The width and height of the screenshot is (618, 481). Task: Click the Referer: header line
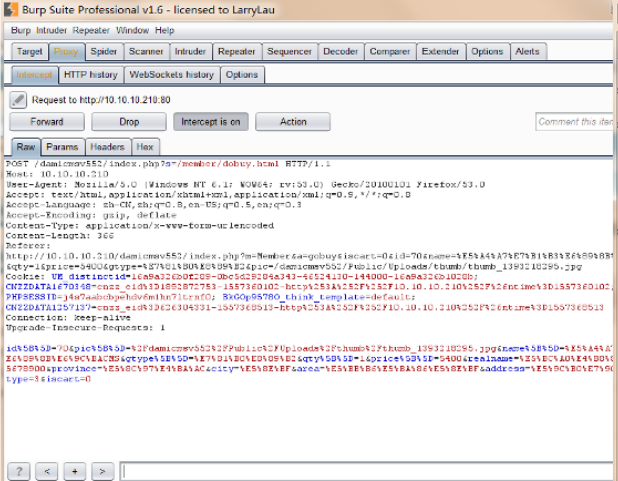(x=28, y=246)
